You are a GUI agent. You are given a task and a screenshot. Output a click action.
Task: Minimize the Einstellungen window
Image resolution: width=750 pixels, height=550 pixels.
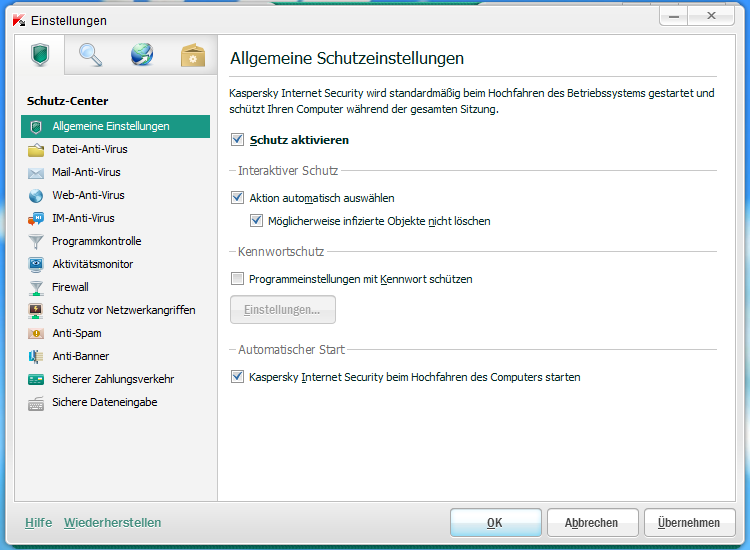click(x=673, y=16)
